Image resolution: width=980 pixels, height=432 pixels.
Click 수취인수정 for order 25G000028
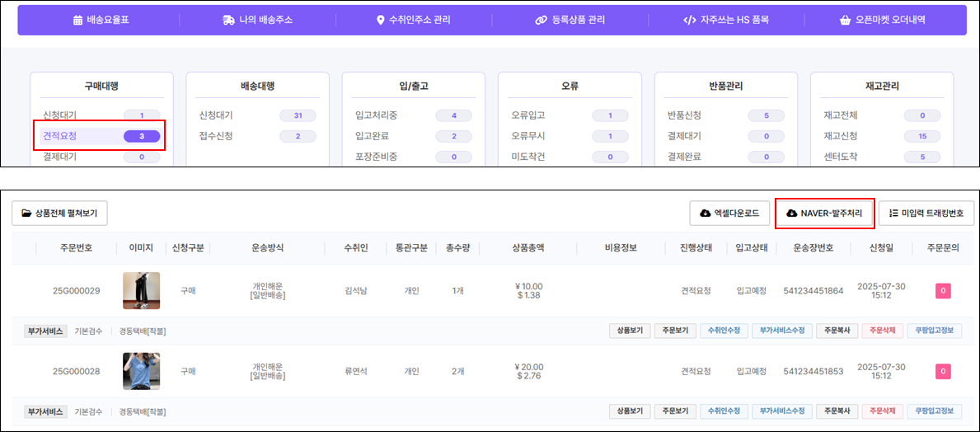pos(723,411)
